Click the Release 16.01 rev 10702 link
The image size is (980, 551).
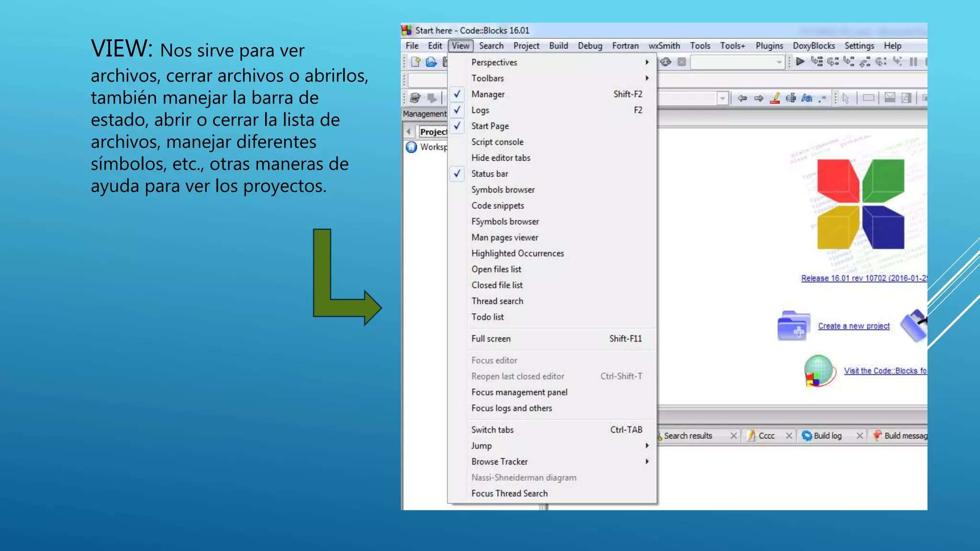(x=864, y=278)
